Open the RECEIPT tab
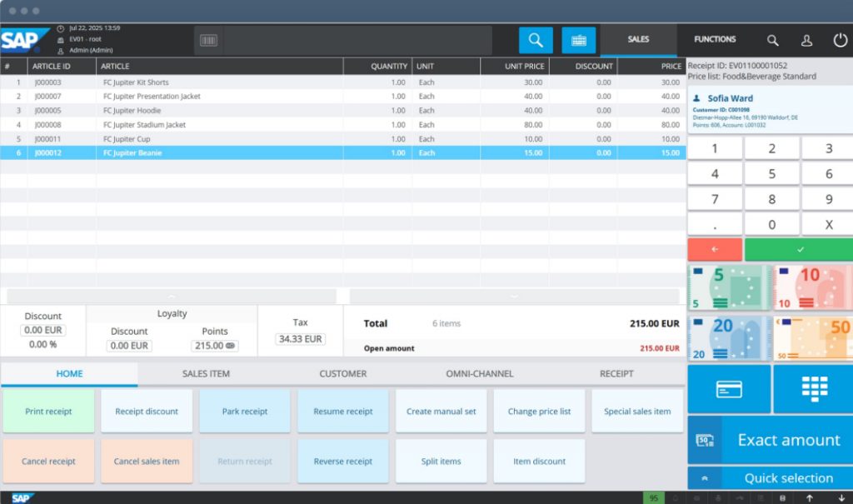Screen dimensions: 853x504 (x=616, y=373)
